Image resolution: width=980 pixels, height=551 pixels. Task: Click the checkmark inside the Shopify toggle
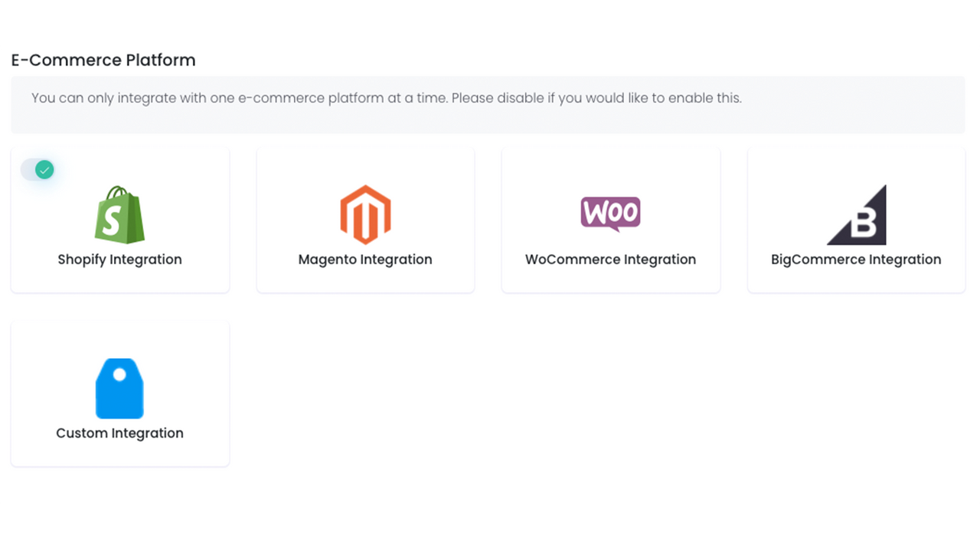tap(44, 169)
